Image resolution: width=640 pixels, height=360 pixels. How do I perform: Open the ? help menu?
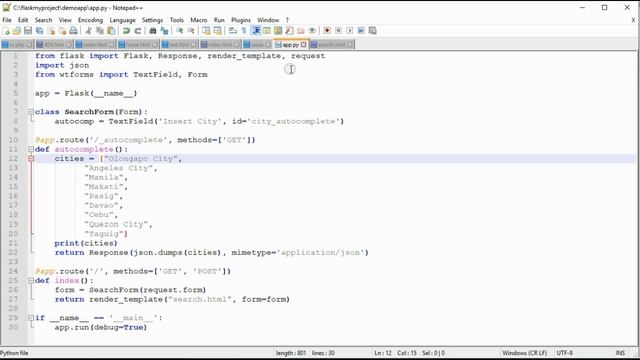coord(287,20)
